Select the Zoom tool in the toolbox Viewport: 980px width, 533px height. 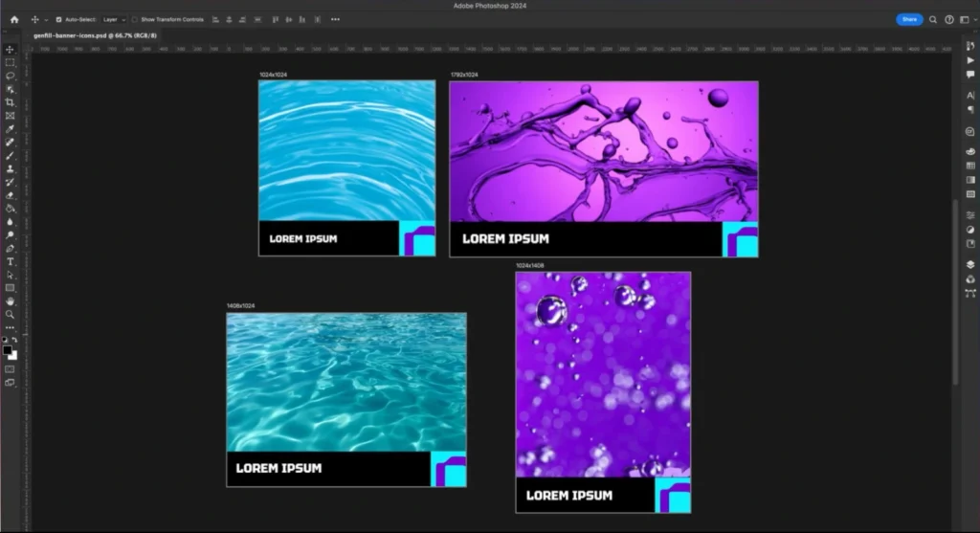pos(10,314)
